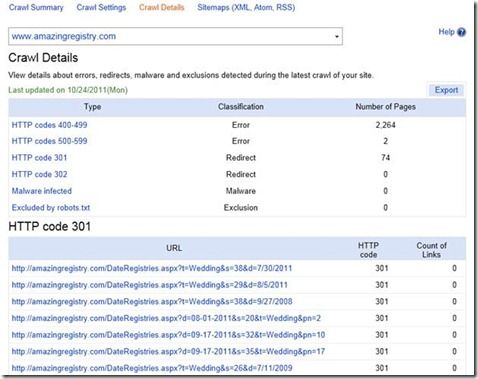Expand the site dropdown arrow
The width and height of the screenshot is (478, 379).
(x=337, y=36)
